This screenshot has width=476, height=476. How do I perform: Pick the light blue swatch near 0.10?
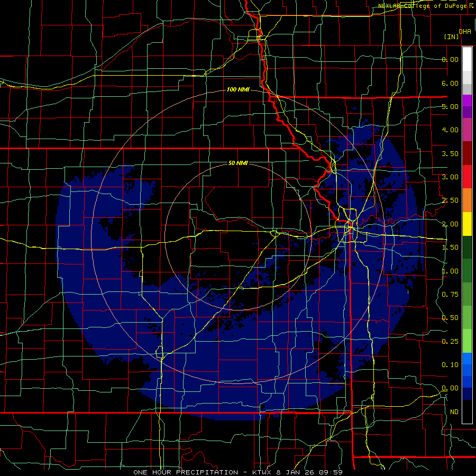[x=467, y=359]
